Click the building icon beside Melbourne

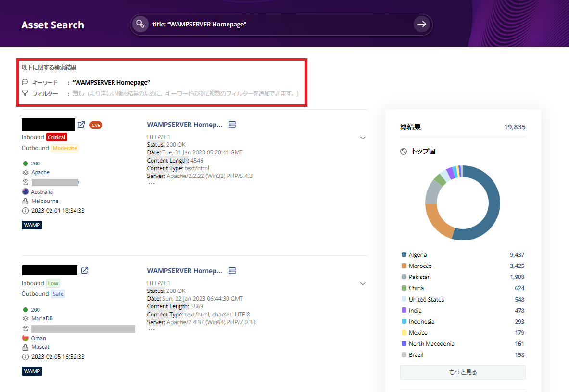point(25,202)
